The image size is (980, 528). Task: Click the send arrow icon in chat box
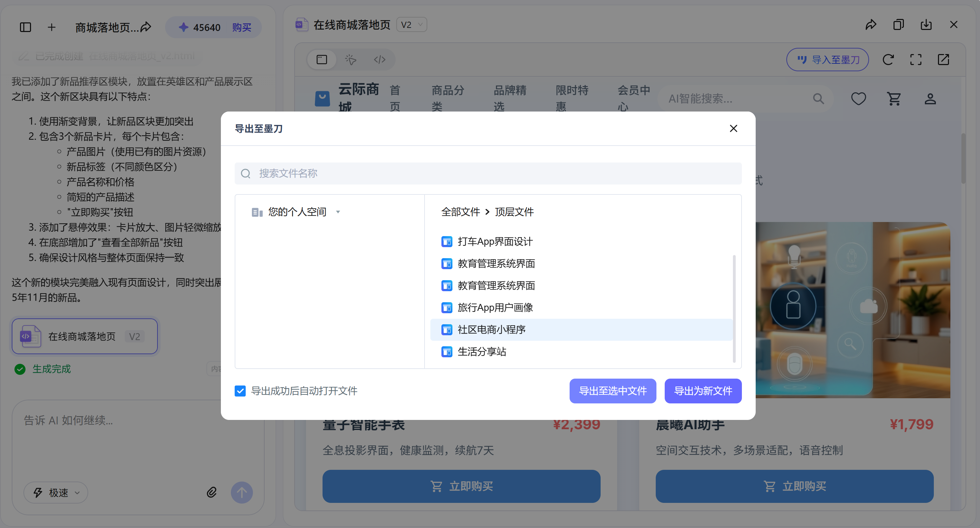(242, 492)
